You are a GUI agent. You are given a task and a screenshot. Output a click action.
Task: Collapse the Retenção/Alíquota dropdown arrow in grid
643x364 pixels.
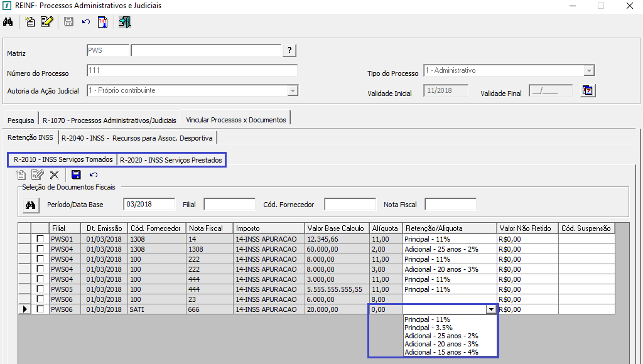coord(490,309)
